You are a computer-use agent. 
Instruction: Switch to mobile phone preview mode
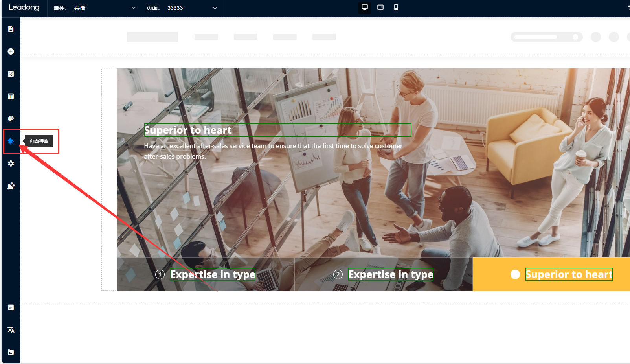pyautogui.click(x=396, y=7)
